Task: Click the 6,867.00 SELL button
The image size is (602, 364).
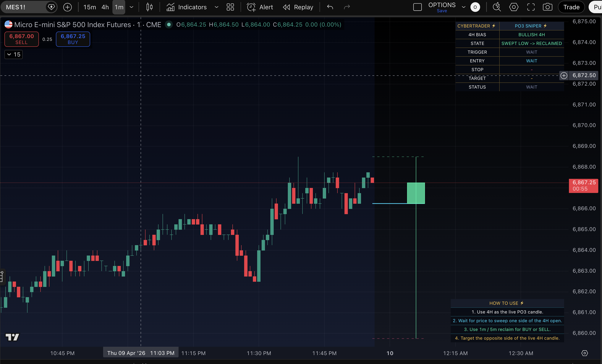Action: click(22, 39)
